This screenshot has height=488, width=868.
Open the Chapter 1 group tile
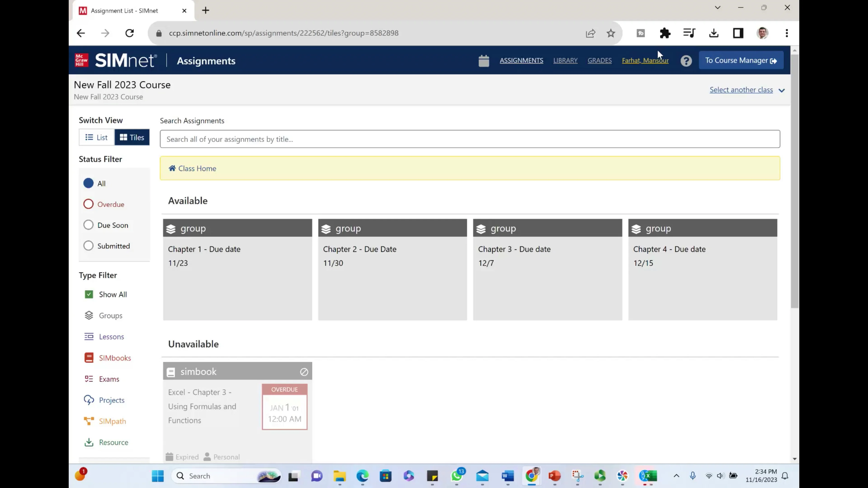(x=238, y=270)
